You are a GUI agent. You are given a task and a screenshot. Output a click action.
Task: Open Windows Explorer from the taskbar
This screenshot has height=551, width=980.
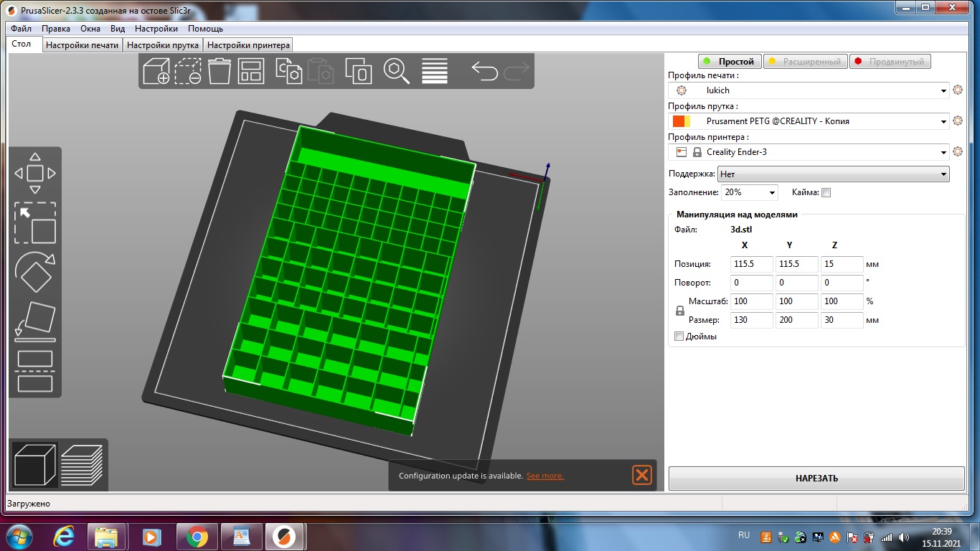(106, 537)
